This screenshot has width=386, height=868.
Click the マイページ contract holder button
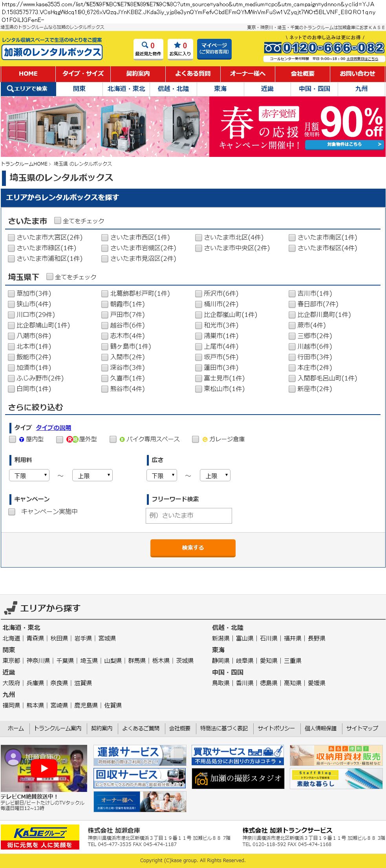(214, 49)
